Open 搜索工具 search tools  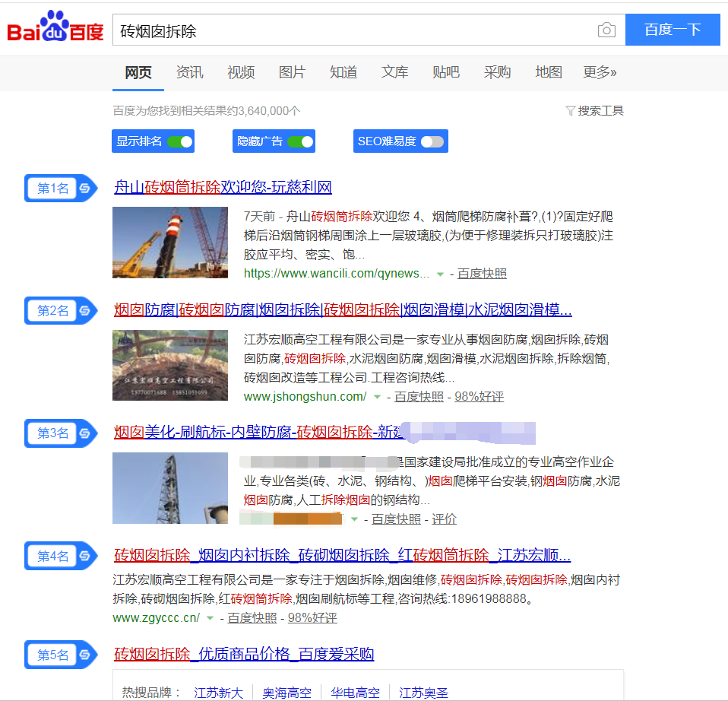(x=600, y=110)
